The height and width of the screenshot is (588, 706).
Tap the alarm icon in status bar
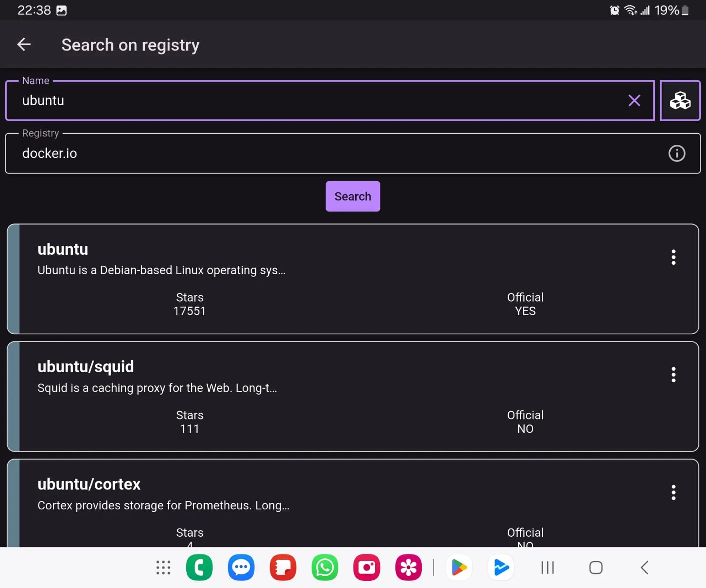(614, 10)
